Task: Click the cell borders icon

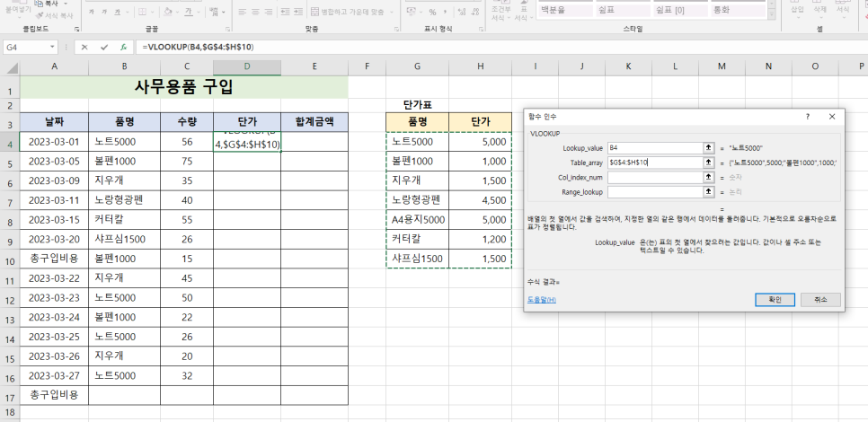Action: point(142,12)
